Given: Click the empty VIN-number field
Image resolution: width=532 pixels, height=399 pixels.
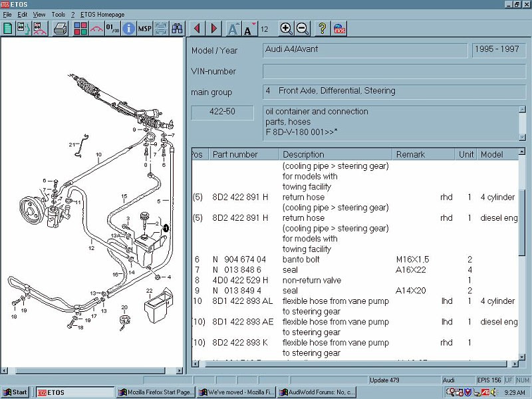Looking at the screenshot, I should [x=394, y=71].
